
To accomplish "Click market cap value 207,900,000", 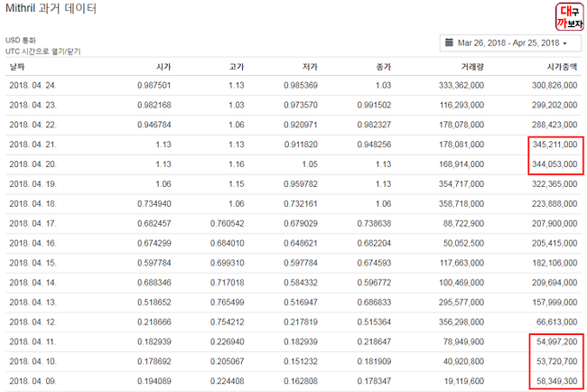I will coord(554,223).
